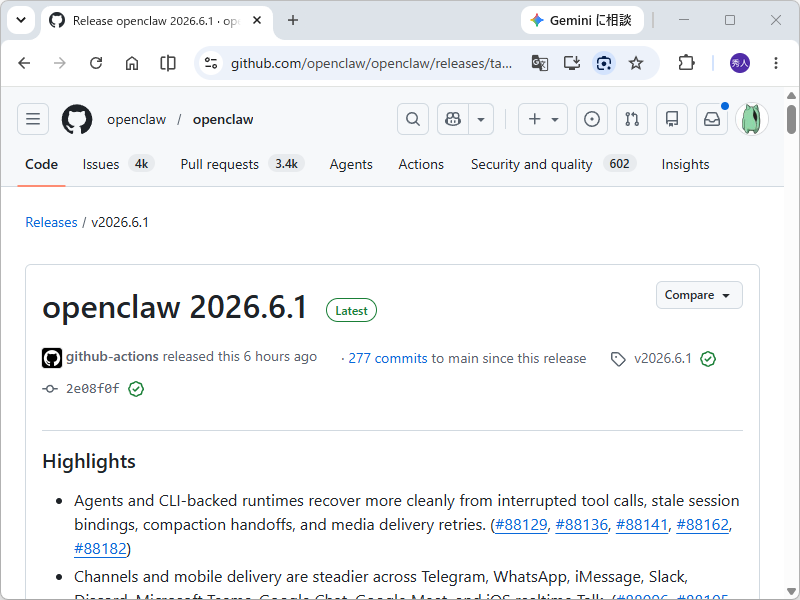
Task: Open the user avatar menu
Action: (x=752, y=119)
